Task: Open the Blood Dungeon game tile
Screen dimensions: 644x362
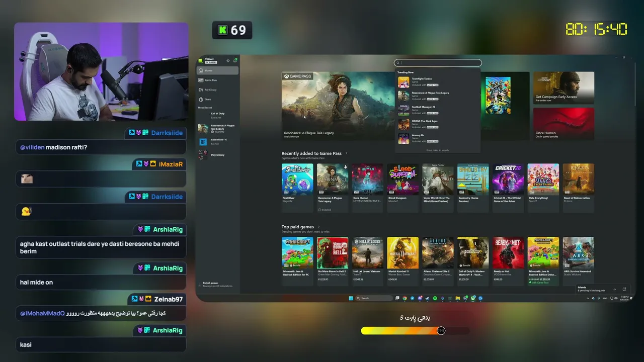Action: (x=403, y=187)
